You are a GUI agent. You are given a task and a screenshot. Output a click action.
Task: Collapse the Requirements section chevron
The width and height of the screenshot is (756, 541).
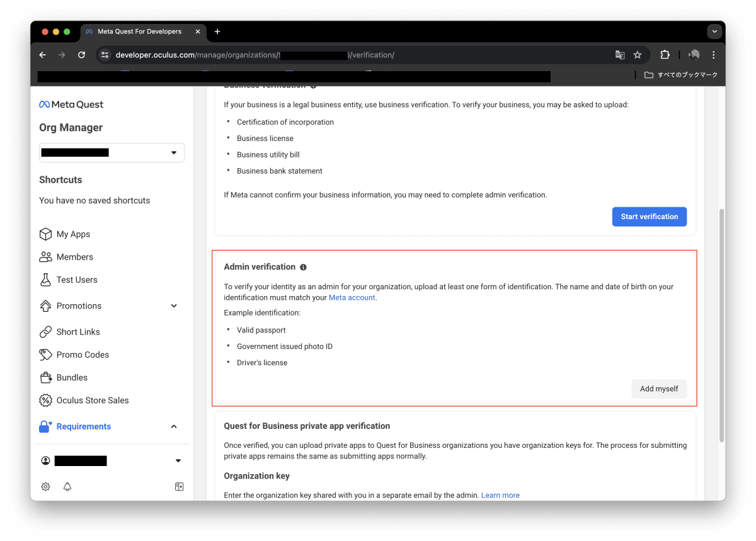coord(174,426)
